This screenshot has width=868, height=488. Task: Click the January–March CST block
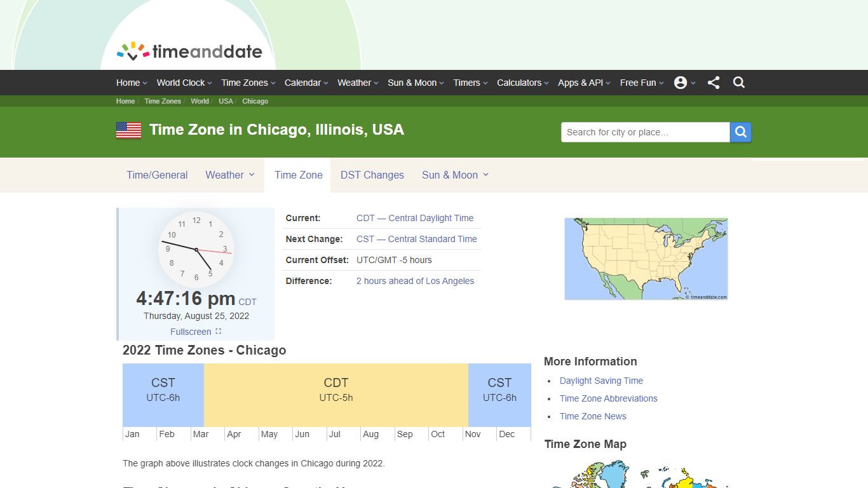163,395
